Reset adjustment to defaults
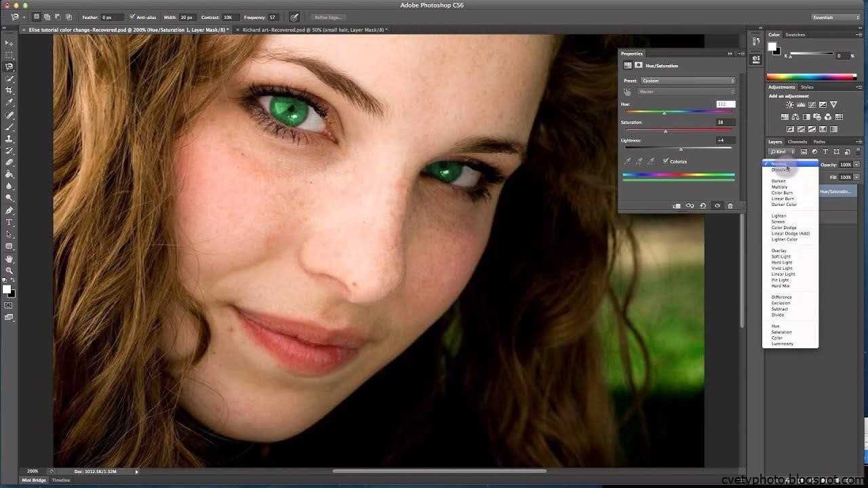This screenshot has height=488, width=868. (703, 206)
